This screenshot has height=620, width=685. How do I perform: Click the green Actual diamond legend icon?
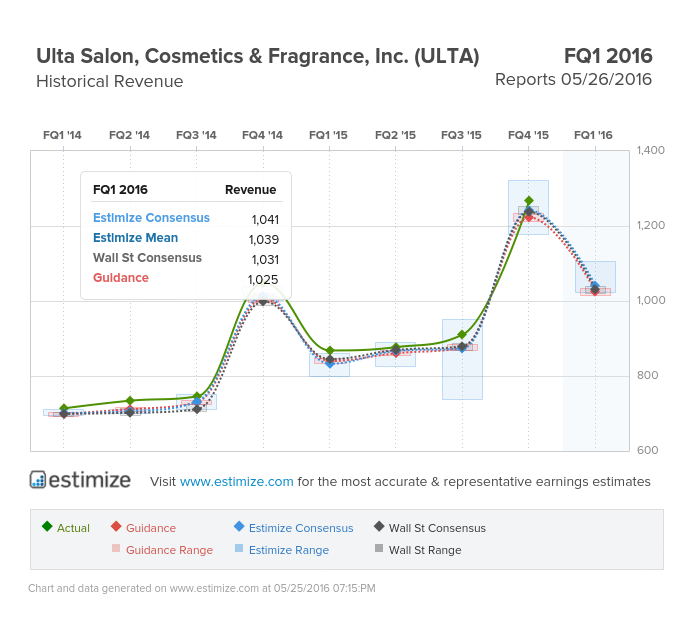pyautogui.click(x=47, y=526)
